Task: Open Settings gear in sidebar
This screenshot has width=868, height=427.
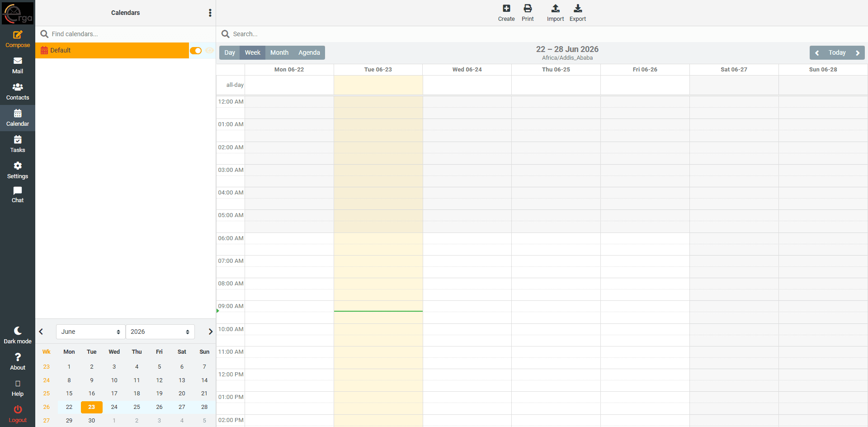Action: click(18, 171)
